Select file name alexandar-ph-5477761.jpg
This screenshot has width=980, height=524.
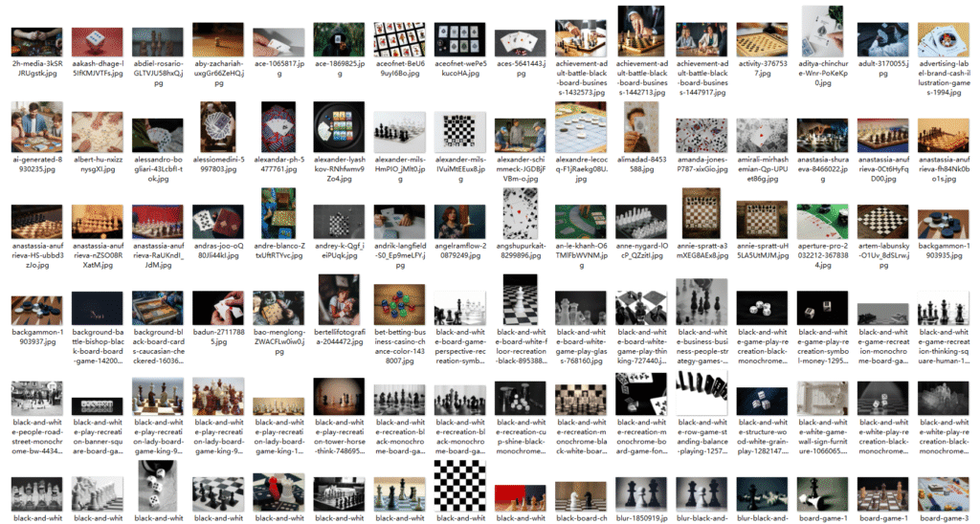(278, 164)
